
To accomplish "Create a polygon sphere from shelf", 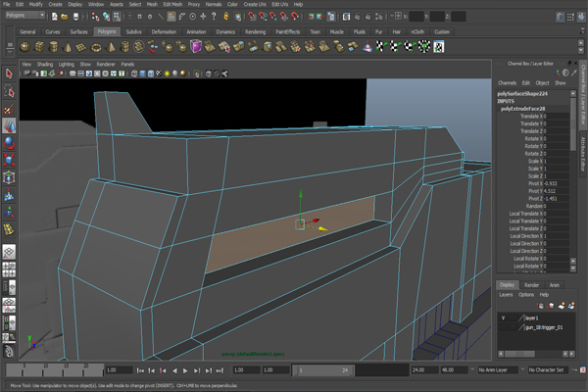I will [x=24, y=47].
